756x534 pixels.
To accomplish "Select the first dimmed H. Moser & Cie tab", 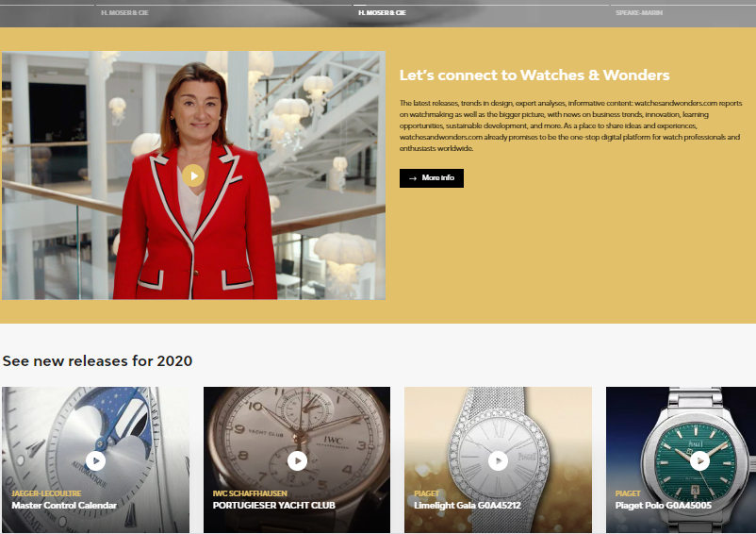I will click(x=124, y=13).
